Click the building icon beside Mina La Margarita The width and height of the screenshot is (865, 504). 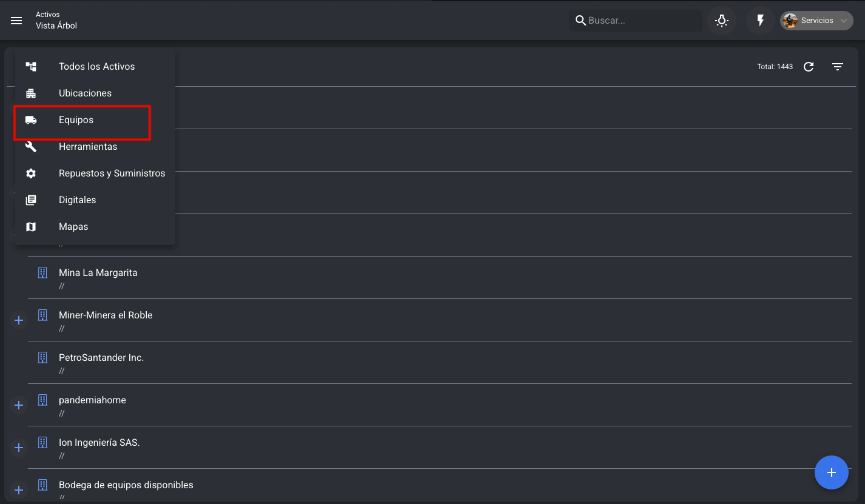(42, 273)
